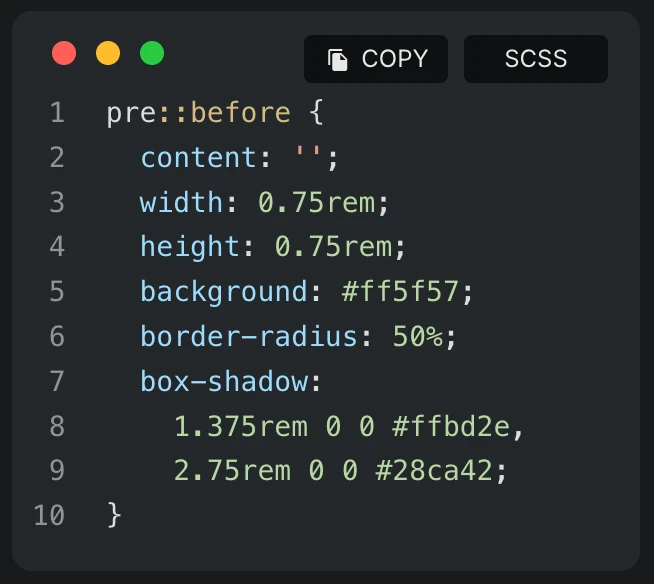Click line number 1 in gutter
Screen dimensions: 654x584
pyautogui.click(x=58, y=113)
